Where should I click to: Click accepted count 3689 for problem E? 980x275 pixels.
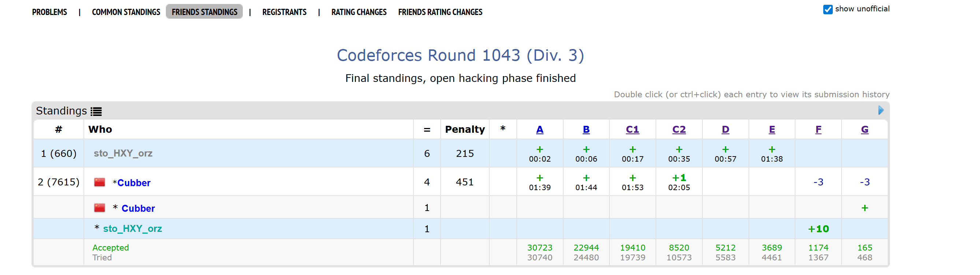click(772, 248)
